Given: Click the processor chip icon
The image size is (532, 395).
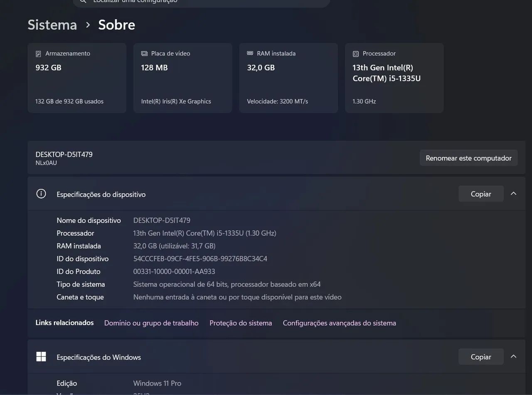Looking at the screenshot, I should [356, 54].
